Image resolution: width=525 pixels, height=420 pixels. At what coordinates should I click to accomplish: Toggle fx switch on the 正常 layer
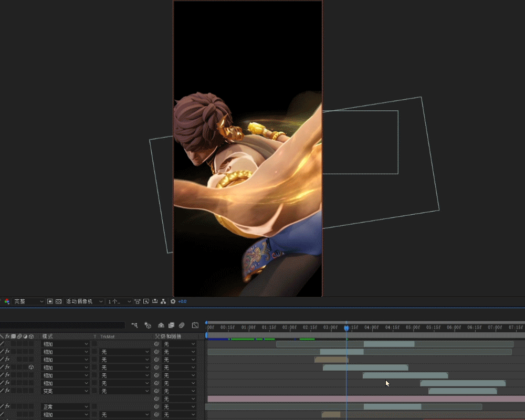click(x=7, y=406)
